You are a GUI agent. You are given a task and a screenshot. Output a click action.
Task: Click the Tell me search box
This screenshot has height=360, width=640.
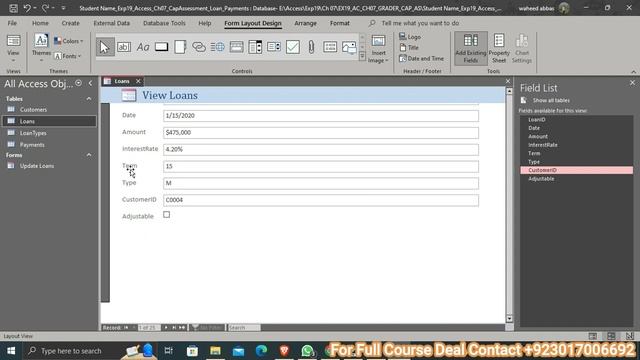[x=420, y=23]
